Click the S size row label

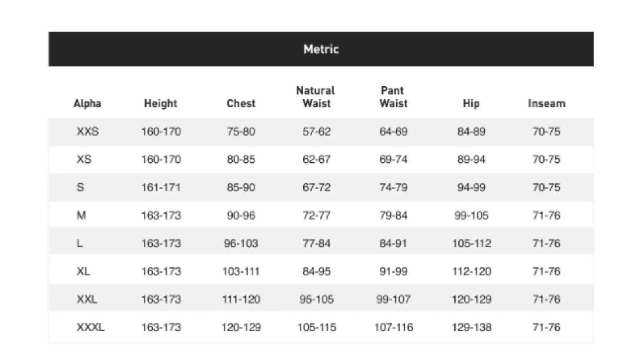tap(80, 187)
